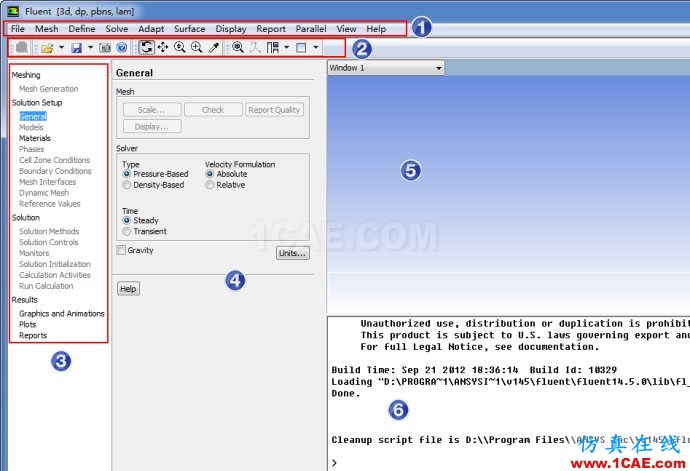Open the dropdown arrow beside the save icon
The width and height of the screenshot is (690, 471).
pyautogui.click(x=90, y=47)
